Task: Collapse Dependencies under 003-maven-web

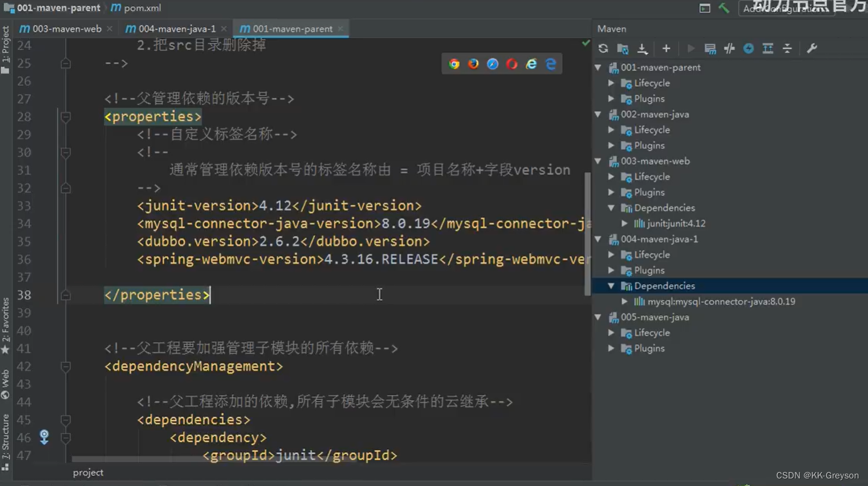Action: [612, 208]
